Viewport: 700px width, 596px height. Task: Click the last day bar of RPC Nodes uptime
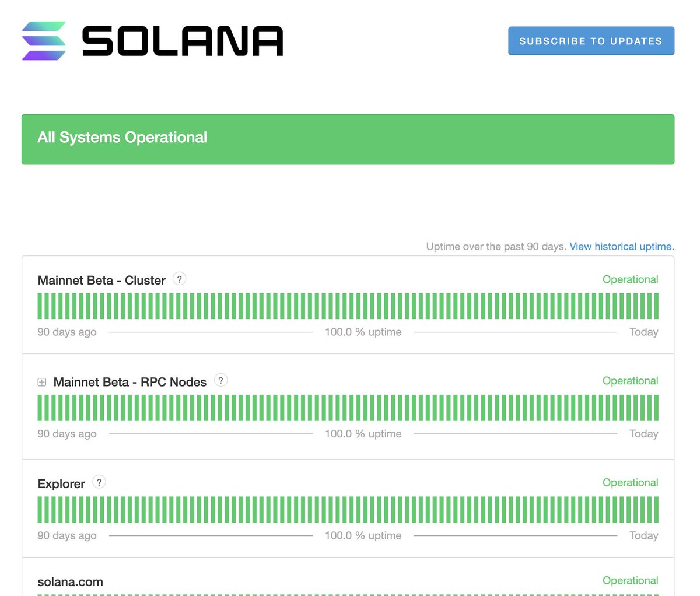coord(656,408)
